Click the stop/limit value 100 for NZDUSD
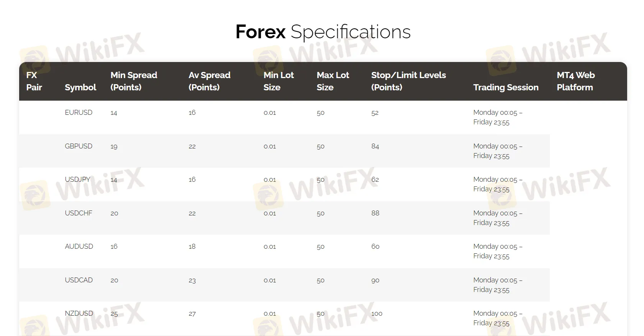 click(x=377, y=314)
